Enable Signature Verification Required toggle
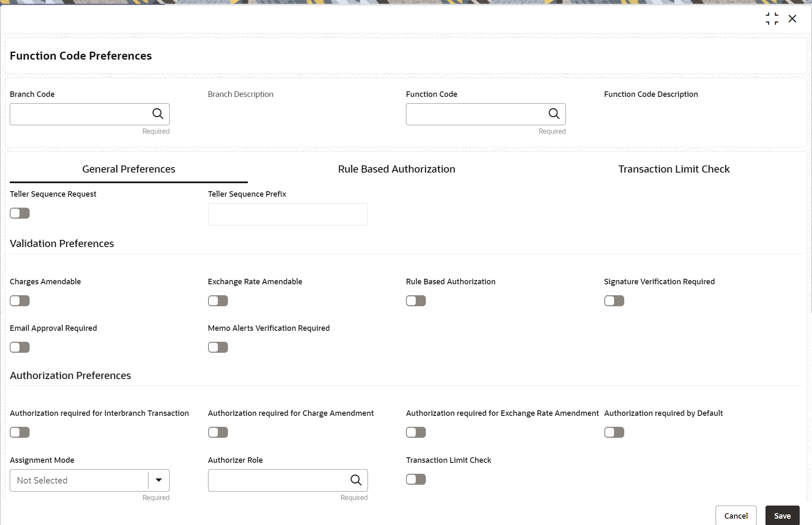This screenshot has width=812, height=525. (x=614, y=301)
